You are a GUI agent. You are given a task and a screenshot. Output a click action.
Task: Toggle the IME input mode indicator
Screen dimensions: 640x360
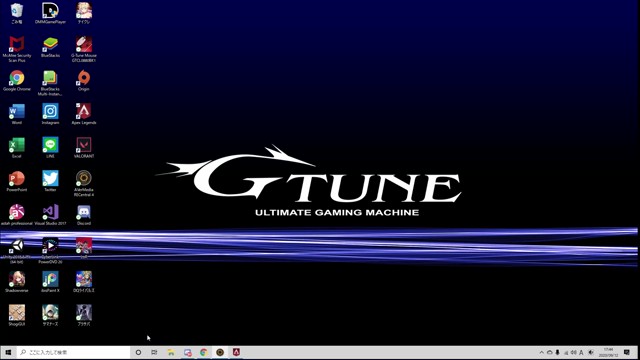(x=581, y=353)
